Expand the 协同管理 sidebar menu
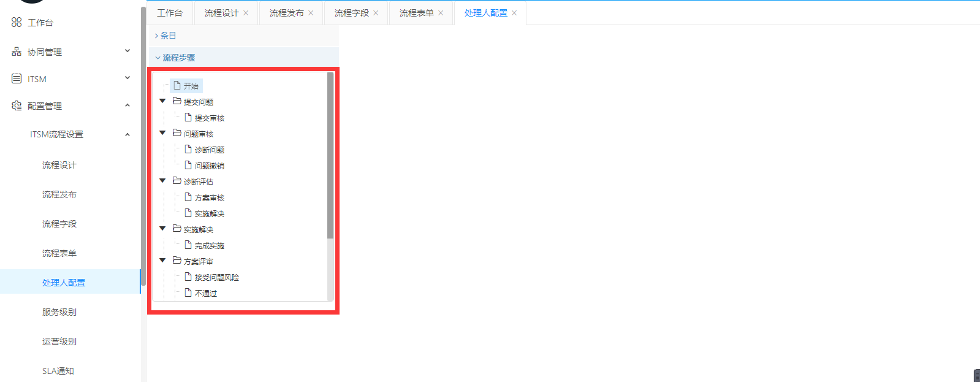Viewport: 980px width, 382px height. [x=127, y=52]
